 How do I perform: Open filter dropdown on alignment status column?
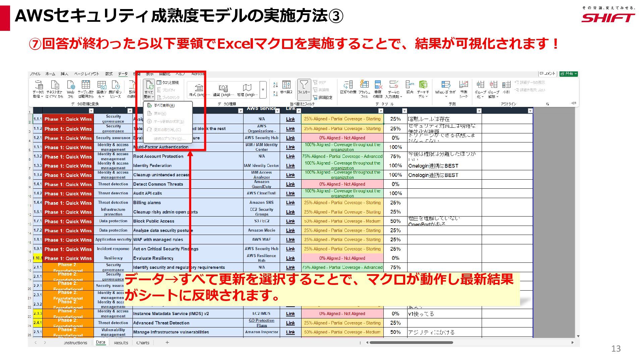pos(381,111)
